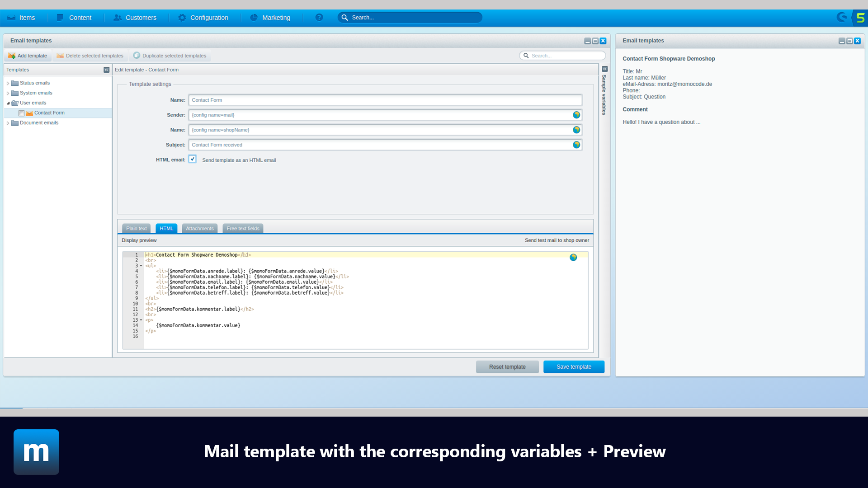This screenshot has height=488, width=868.
Task: Select Contact Form template in tree
Action: click(49, 113)
